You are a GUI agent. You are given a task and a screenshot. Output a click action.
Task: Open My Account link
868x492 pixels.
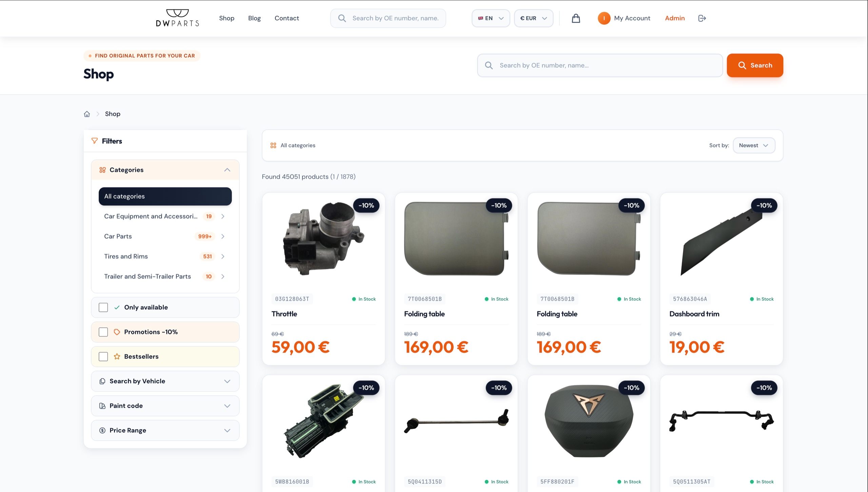pyautogui.click(x=632, y=18)
